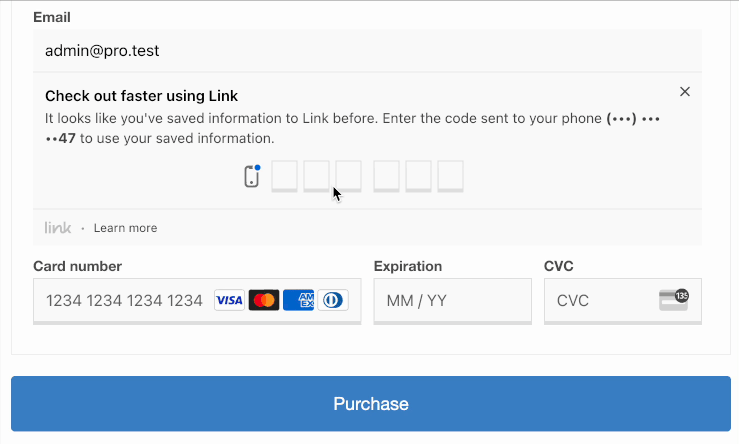739x444 pixels.
Task: Select the sixth verification code box
Action: point(450,176)
